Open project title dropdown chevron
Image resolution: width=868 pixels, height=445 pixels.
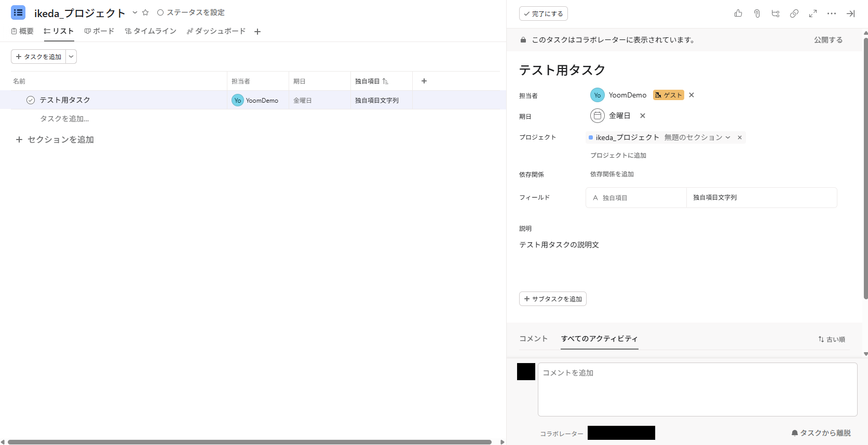(x=135, y=12)
